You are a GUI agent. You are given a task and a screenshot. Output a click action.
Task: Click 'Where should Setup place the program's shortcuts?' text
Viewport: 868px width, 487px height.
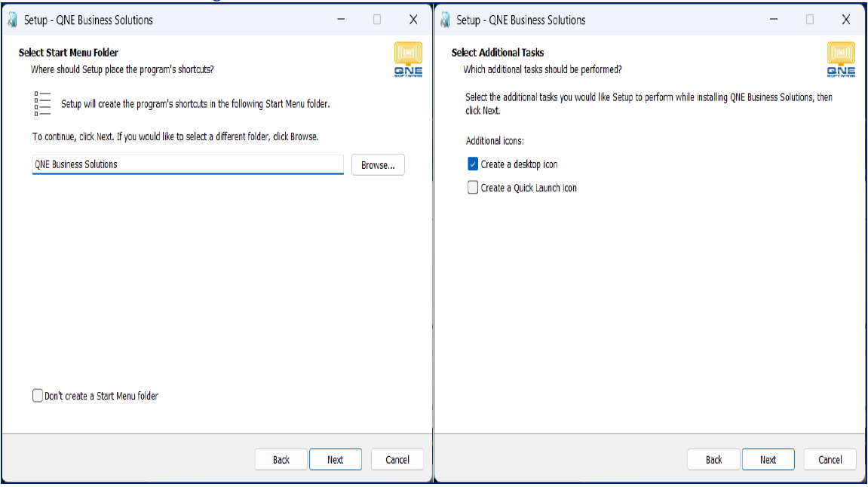click(122, 69)
